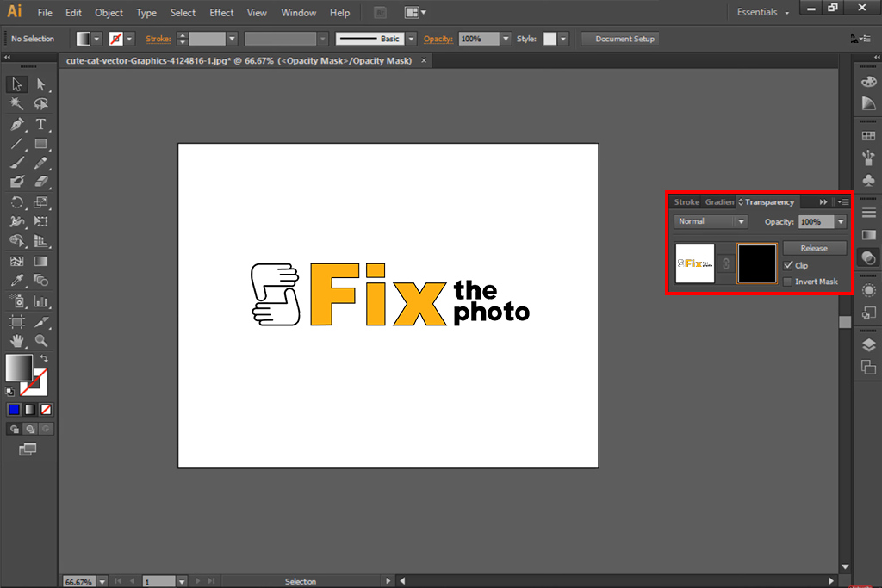Activate the Scale tool

click(x=40, y=202)
